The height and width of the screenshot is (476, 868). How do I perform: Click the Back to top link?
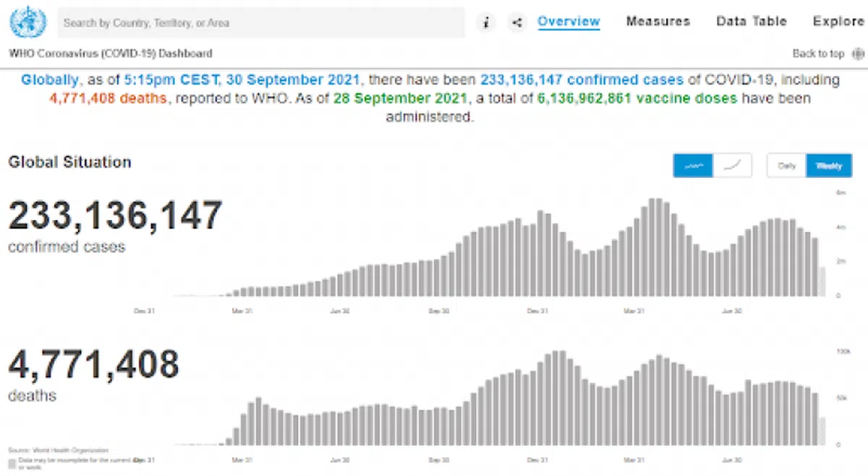point(818,54)
